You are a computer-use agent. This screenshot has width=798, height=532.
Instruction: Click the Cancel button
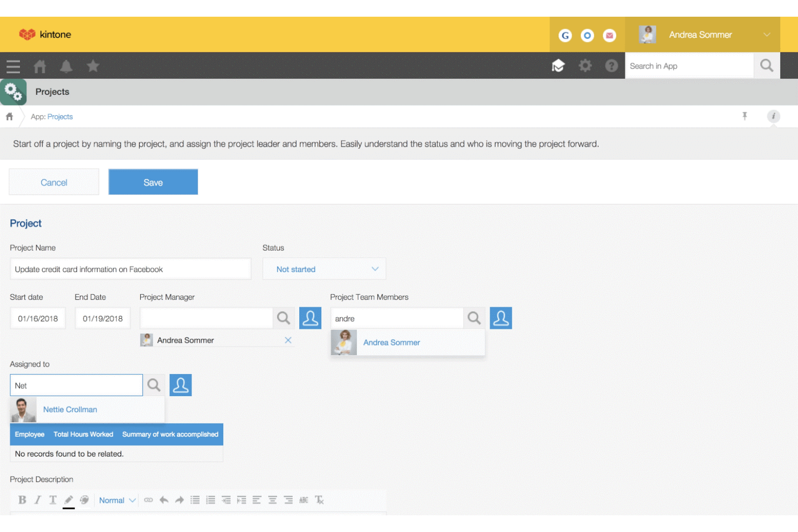(54, 182)
